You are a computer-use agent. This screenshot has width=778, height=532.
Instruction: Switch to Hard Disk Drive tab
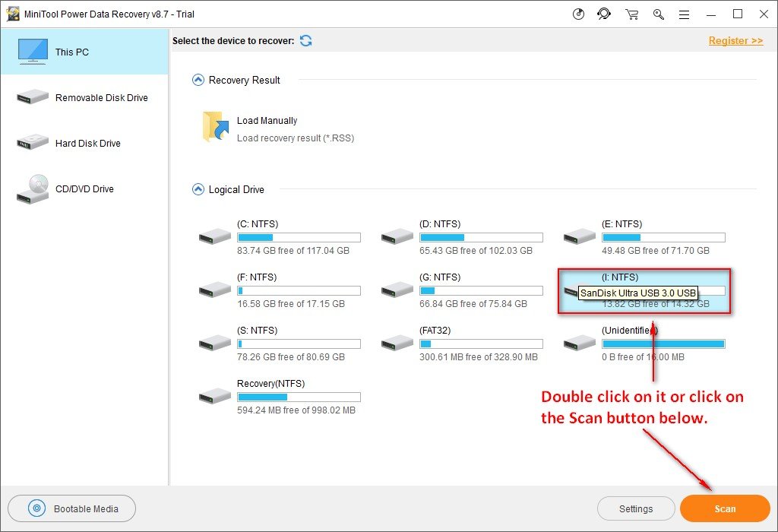tap(84, 143)
